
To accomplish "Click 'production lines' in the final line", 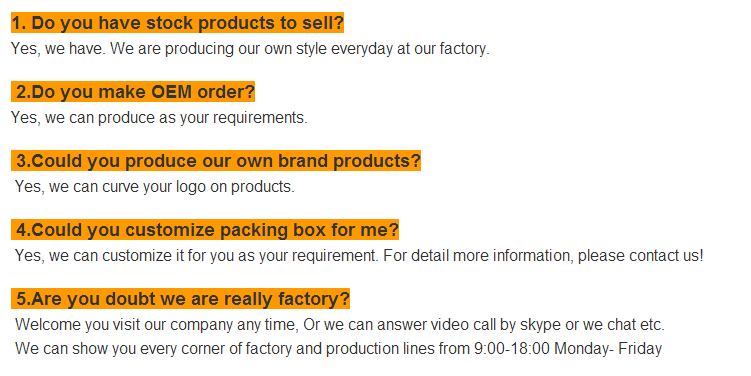I will coord(380,348).
